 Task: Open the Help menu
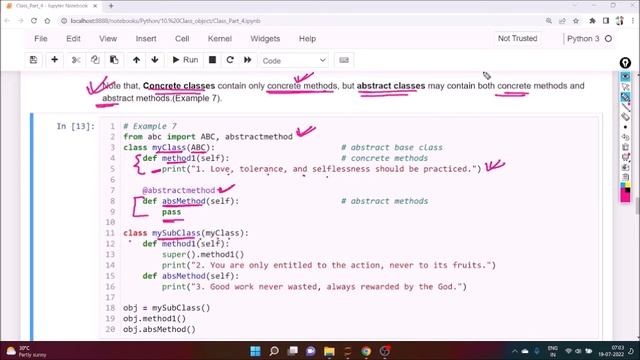tap(307, 39)
